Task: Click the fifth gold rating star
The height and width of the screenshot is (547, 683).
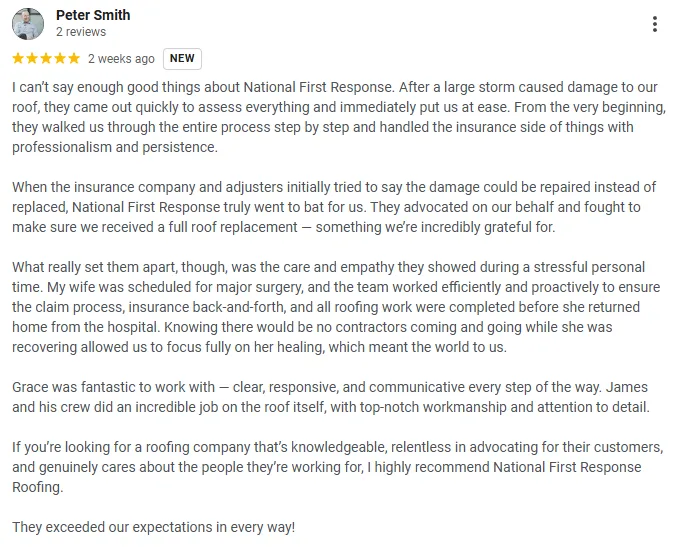Action: point(74,58)
